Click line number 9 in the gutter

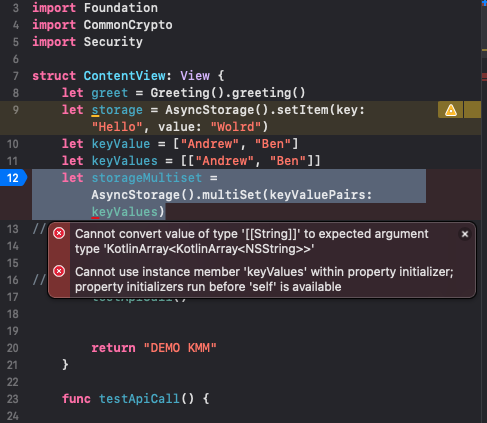[x=16, y=110]
